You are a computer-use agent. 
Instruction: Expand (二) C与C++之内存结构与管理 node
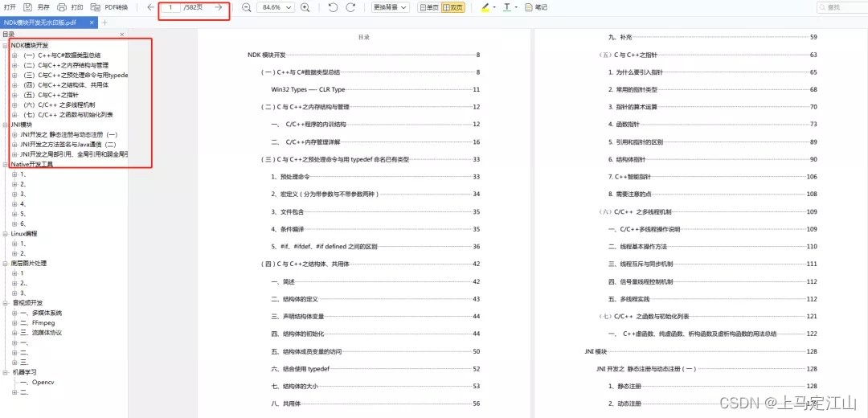point(15,65)
